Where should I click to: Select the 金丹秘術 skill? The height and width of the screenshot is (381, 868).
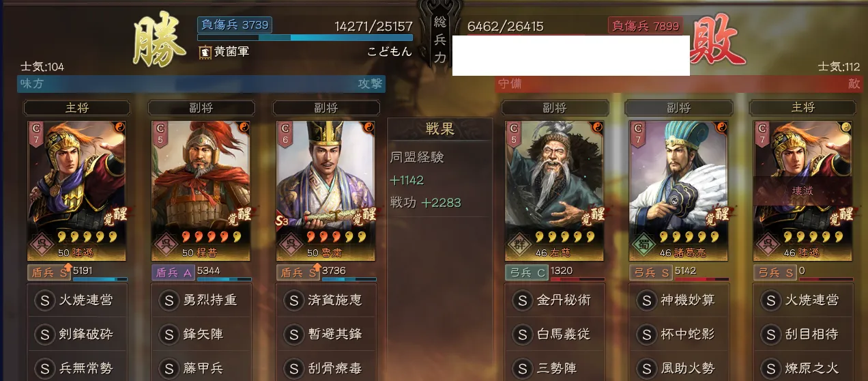(x=555, y=300)
